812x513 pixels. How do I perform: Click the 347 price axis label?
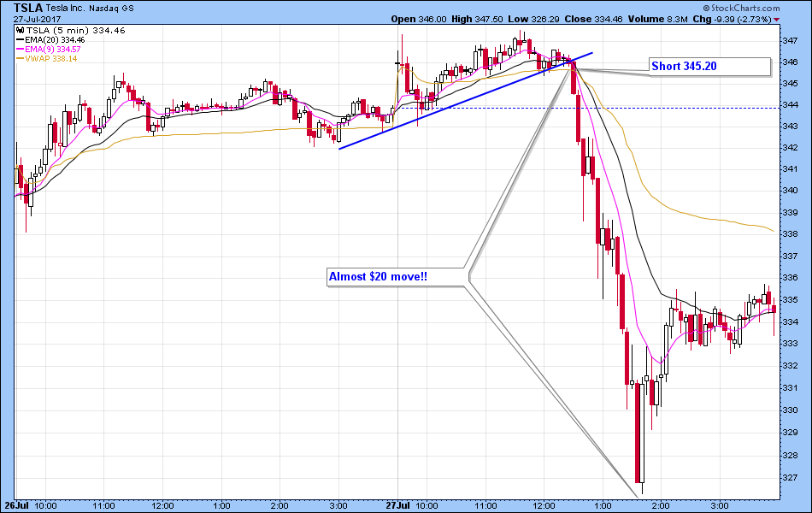790,40
